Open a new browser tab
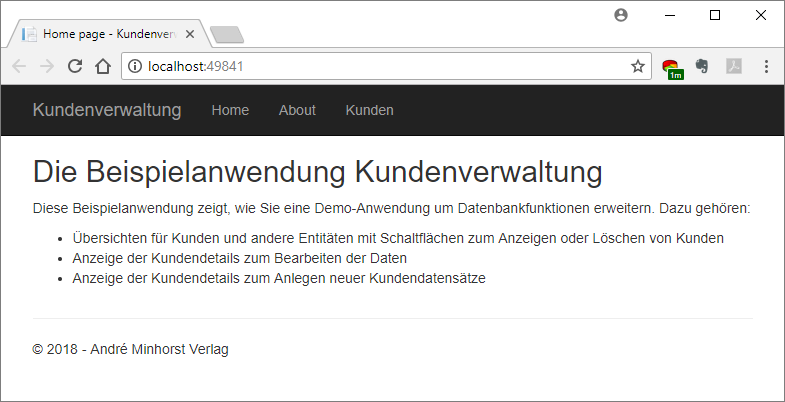785x402 pixels. 227,35
